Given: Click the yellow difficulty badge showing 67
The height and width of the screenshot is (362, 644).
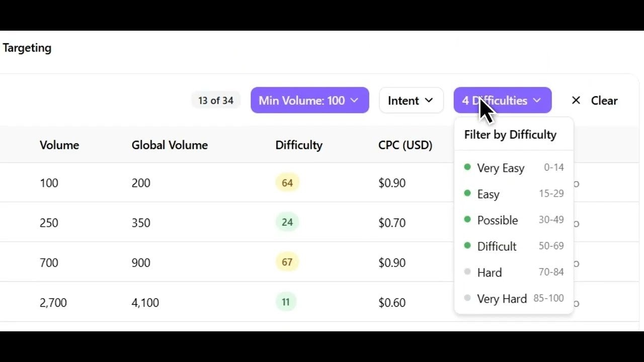Looking at the screenshot, I should (287, 262).
